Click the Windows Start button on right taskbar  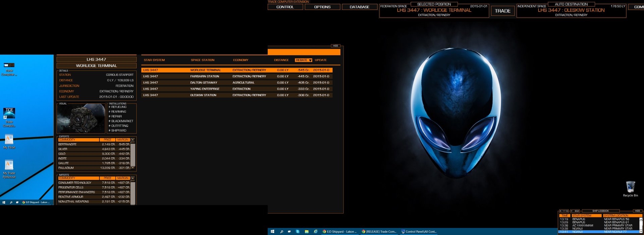[x=272, y=231]
